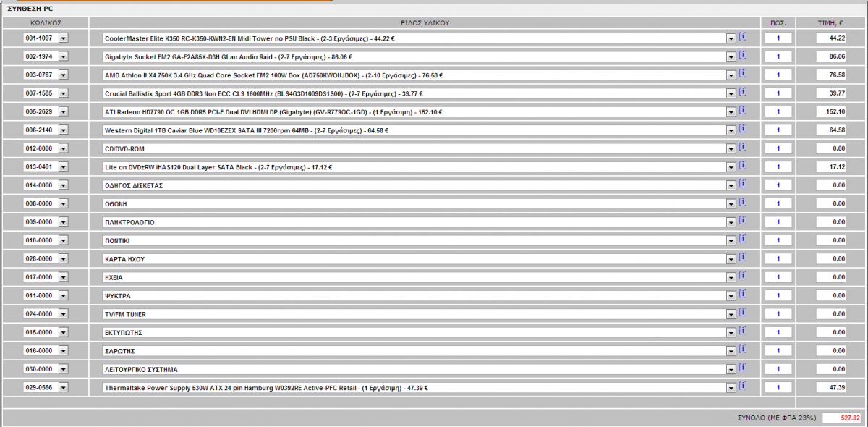Click quantity field in Crucial Ballistix row
Screen dimensions: 868x427
(x=778, y=93)
